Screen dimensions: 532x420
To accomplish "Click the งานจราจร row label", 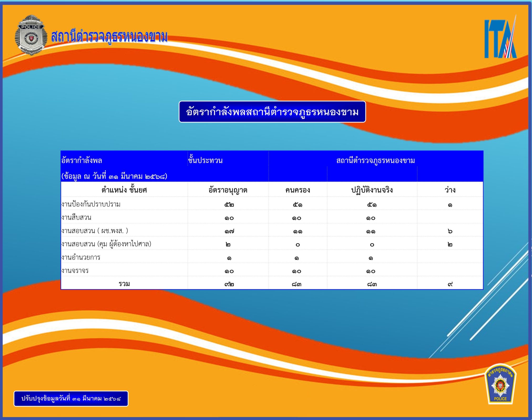I will pyautogui.click(x=75, y=270).
